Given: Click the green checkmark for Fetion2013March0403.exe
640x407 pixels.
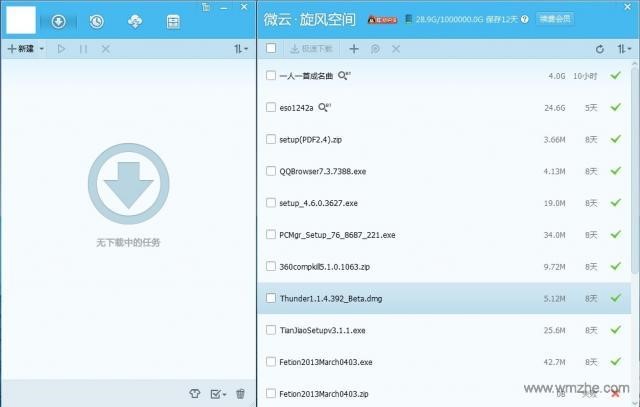Looking at the screenshot, I should point(616,361).
